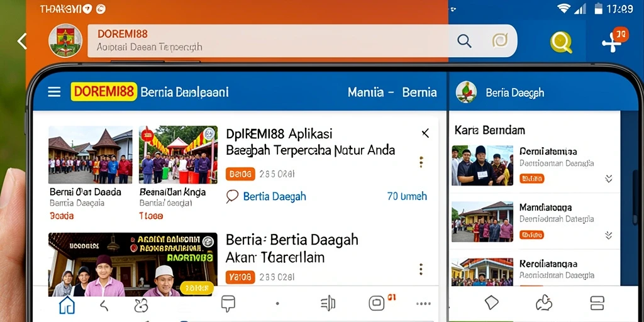Close the DpIREMI88 Aplikasi card with X
The height and width of the screenshot is (322, 644).
tap(426, 133)
